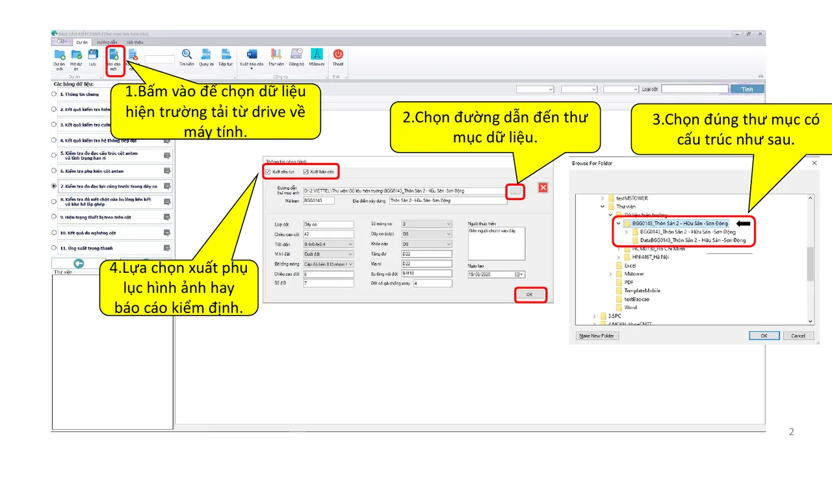Select radio for 7. Kiểm tra đo đạc lực căng trước

point(54,186)
